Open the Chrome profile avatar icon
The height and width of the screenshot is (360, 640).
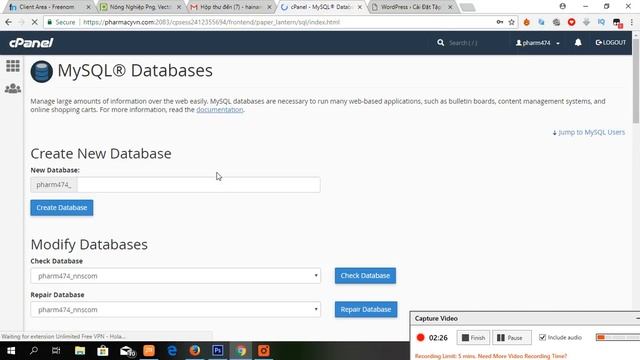pyautogui.click(x=562, y=6)
